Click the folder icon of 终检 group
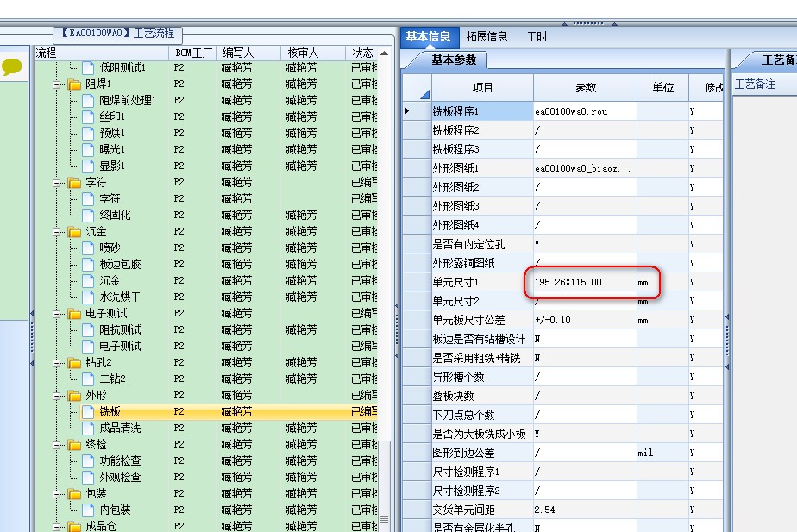797x532 pixels. (74, 445)
